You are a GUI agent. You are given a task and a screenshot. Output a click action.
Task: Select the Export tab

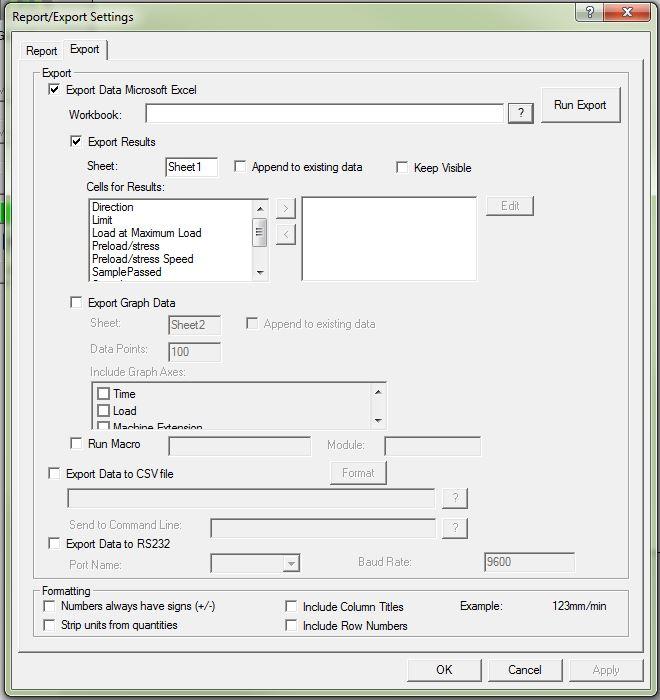coord(85,49)
